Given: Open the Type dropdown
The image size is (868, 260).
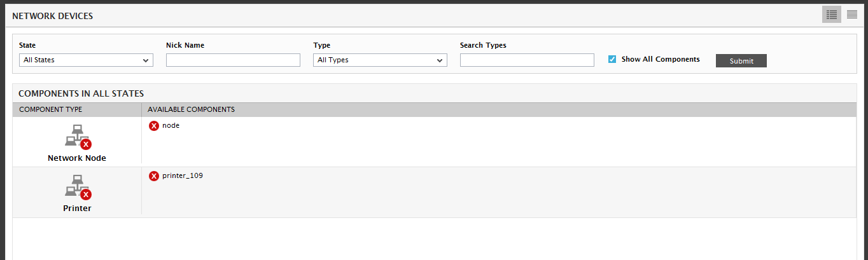Looking at the screenshot, I should (x=380, y=60).
